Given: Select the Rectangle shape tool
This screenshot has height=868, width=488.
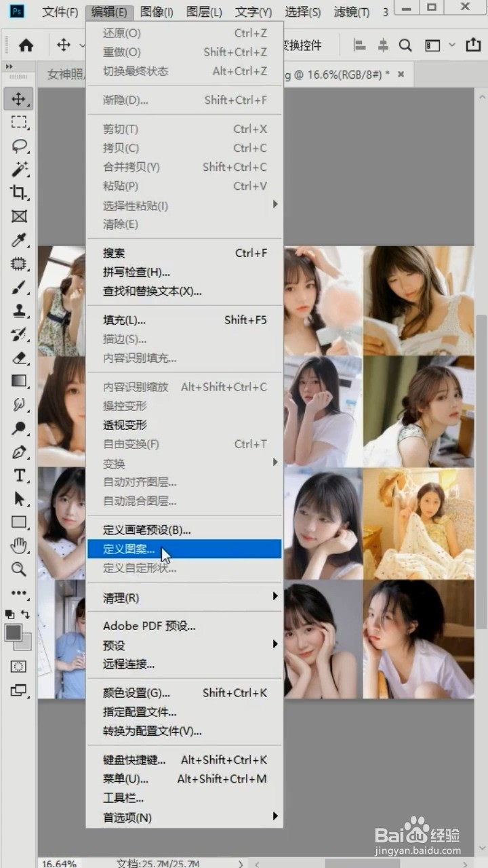Looking at the screenshot, I should (x=18, y=522).
